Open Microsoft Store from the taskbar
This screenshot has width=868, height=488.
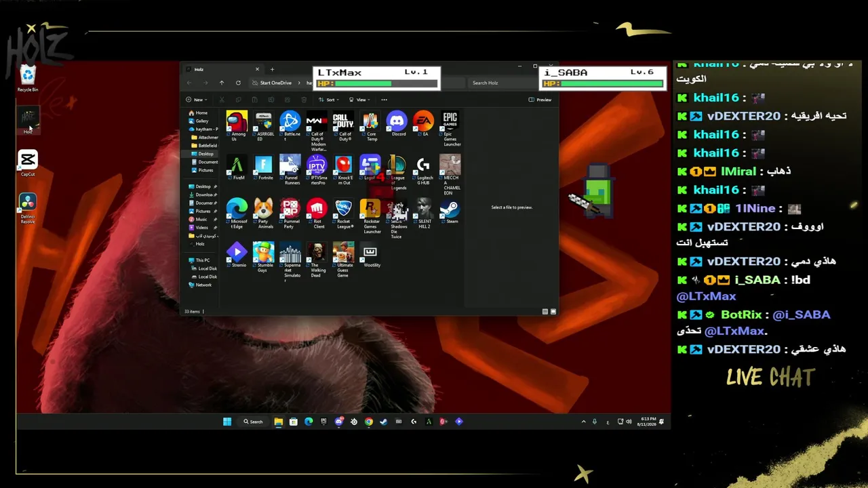(x=293, y=422)
